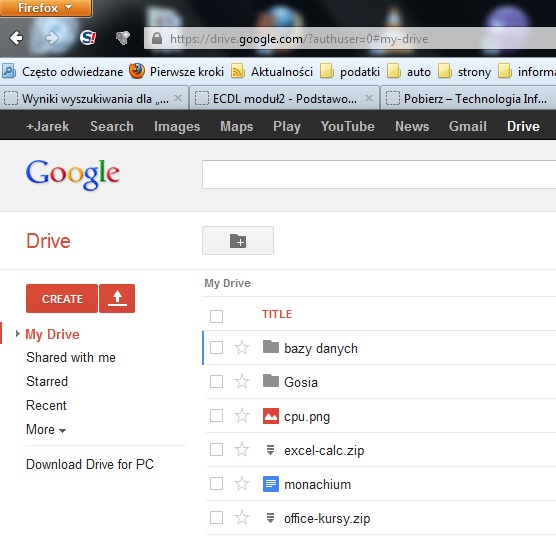Click the S! toolbar extension icon

[x=88, y=38]
